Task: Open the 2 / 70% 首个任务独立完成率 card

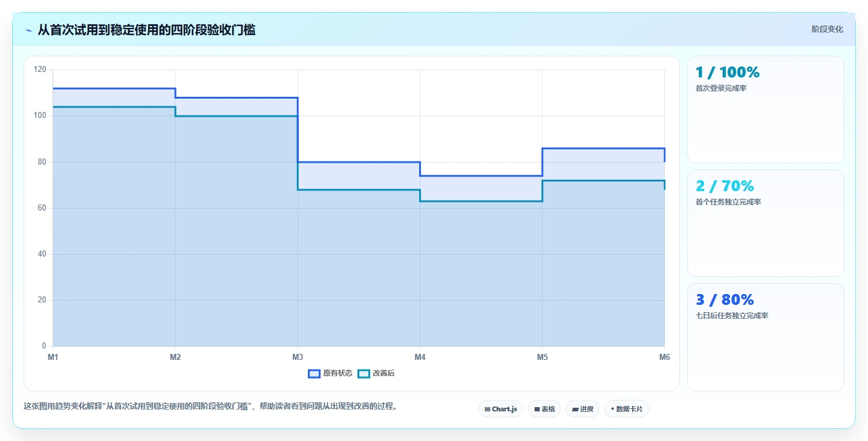Action: click(x=766, y=223)
